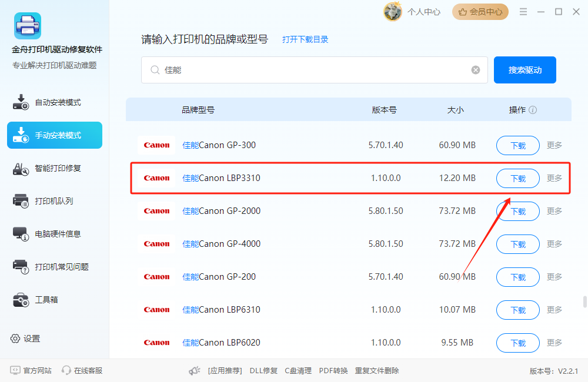Click the headset icon for 在线客服
This screenshot has width=588, height=382.
pyautogui.click(x=66, y=370)
